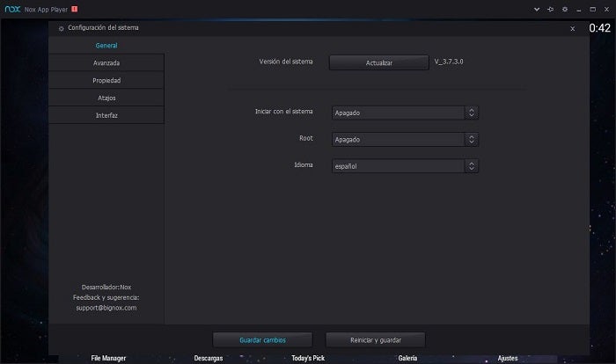Image resolution: width=616 pixels, height=364 pixels.
Task: Select the Interfaz tab
Action: [106, 115]
